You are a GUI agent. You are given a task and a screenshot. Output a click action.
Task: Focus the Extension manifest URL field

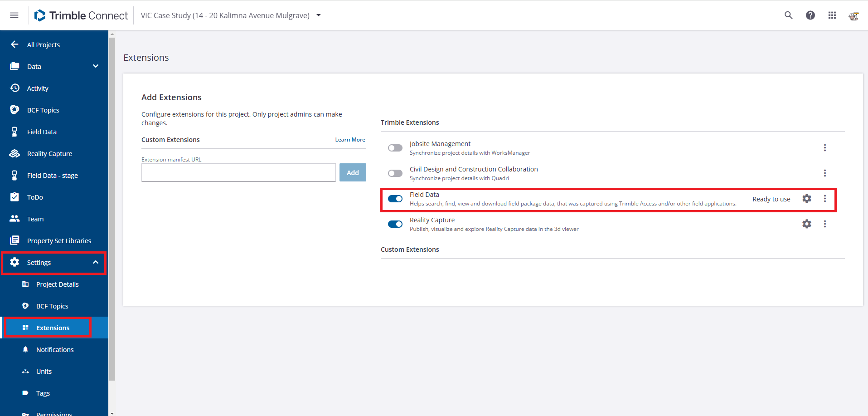238,172
